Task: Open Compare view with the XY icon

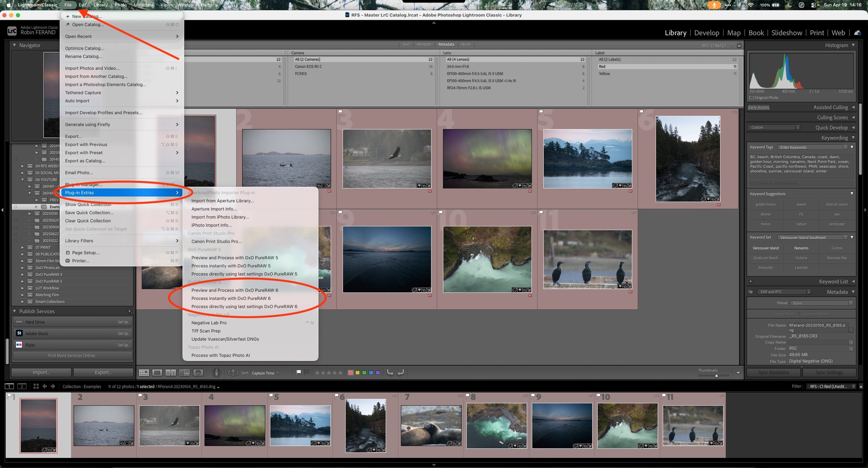Action: pos(171,373)
